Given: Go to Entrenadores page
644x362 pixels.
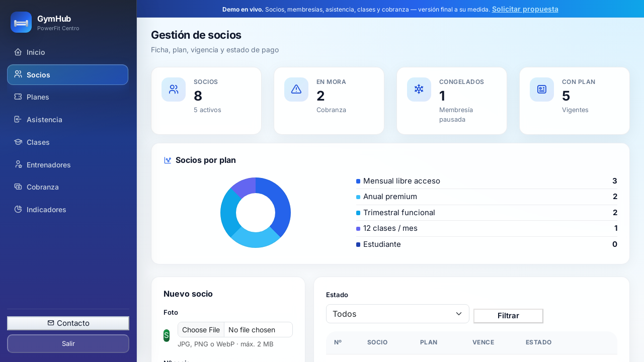Looking at the screenshot, I should (67, 164).
